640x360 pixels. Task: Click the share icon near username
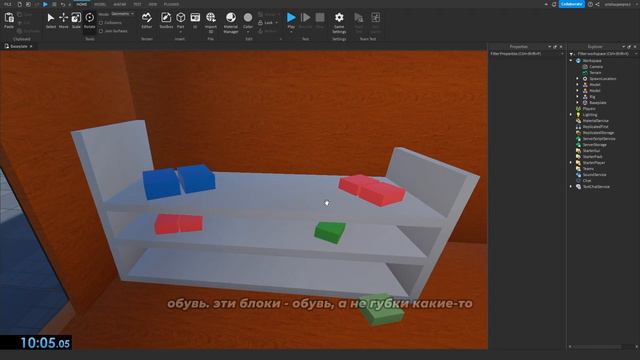pos(598,4)
